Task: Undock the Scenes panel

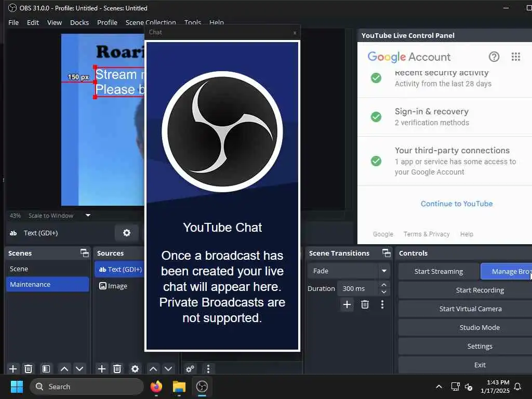Action: click(x=85, y=253)
